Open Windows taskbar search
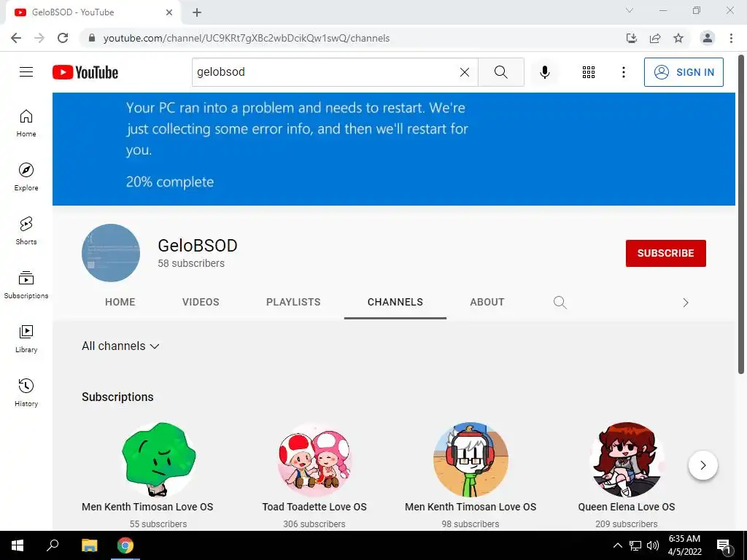This screenshot has width=747, height=560. click(x=53, y=545)
